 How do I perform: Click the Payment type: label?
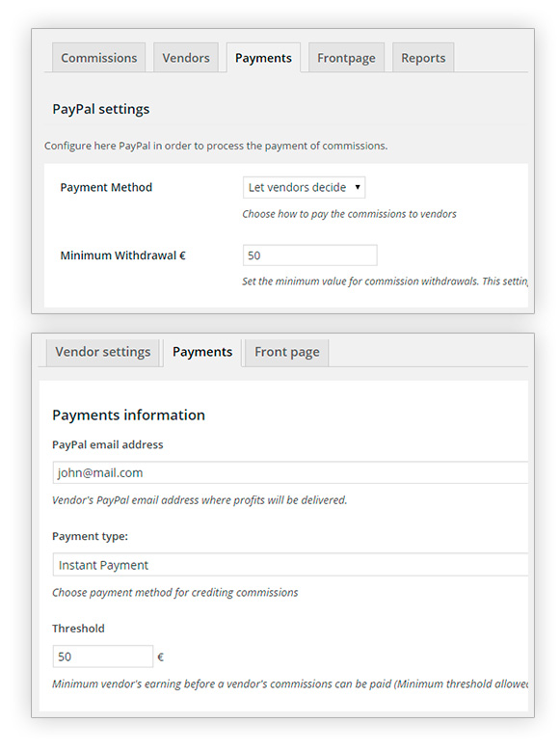90,537
